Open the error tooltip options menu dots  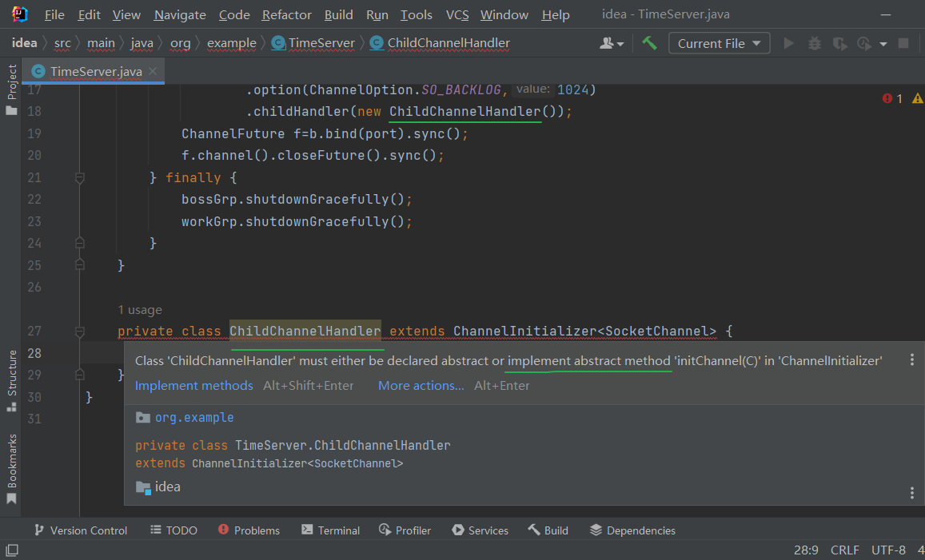[912, 359]
